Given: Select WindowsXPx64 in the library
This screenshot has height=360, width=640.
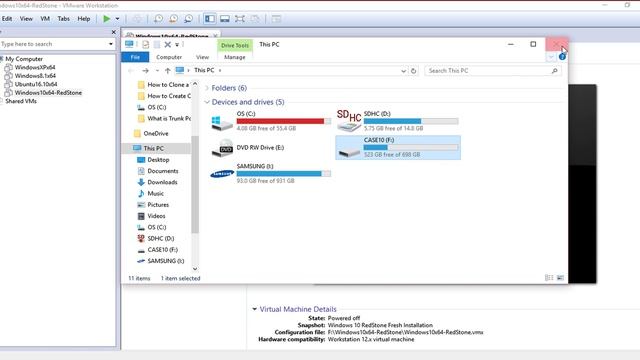Looking at the screenshot, I should (x=35, y=67).
